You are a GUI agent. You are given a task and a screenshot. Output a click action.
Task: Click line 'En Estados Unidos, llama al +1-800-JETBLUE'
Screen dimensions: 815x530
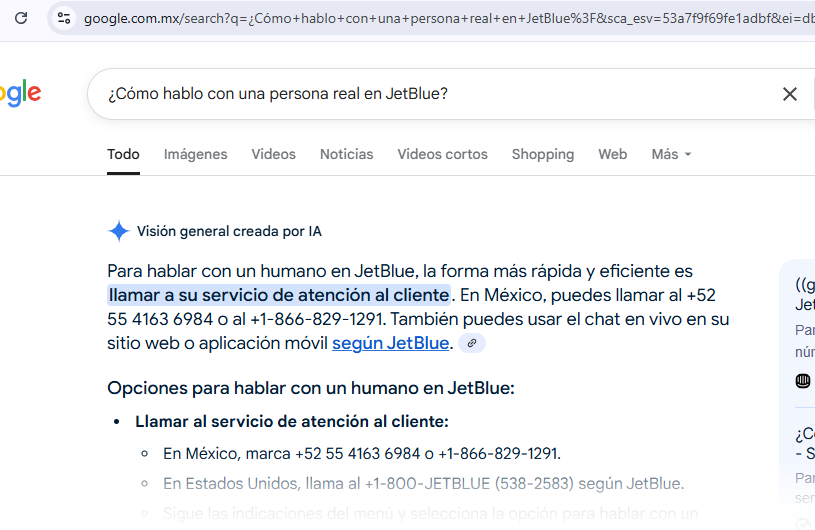[x=423, y=484]
